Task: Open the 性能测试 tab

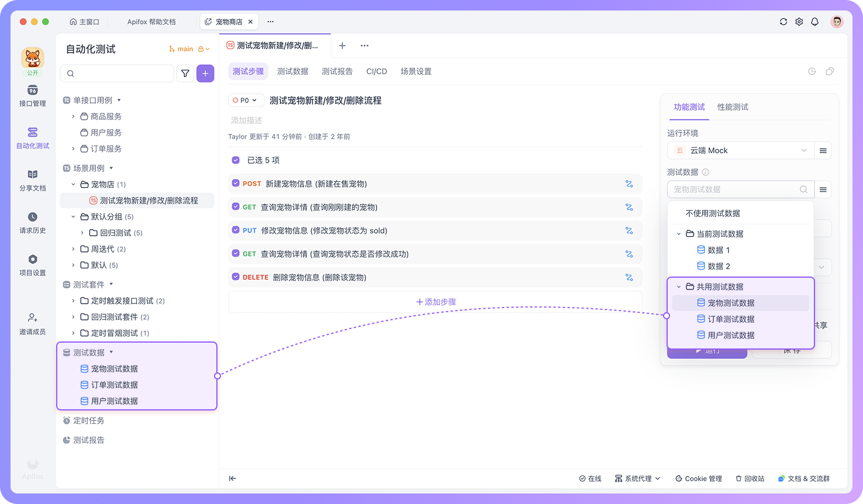Action: [x=732, y=107]
